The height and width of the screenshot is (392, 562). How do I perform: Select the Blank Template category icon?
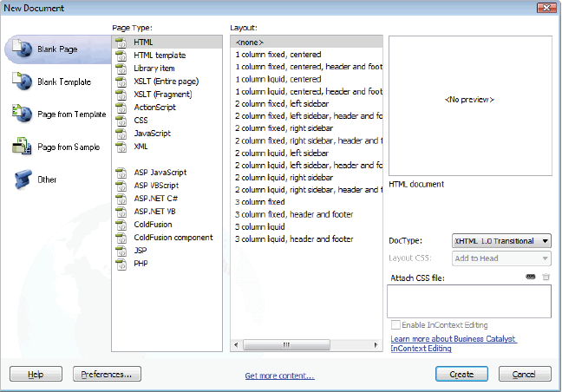[x=22, y=81]
